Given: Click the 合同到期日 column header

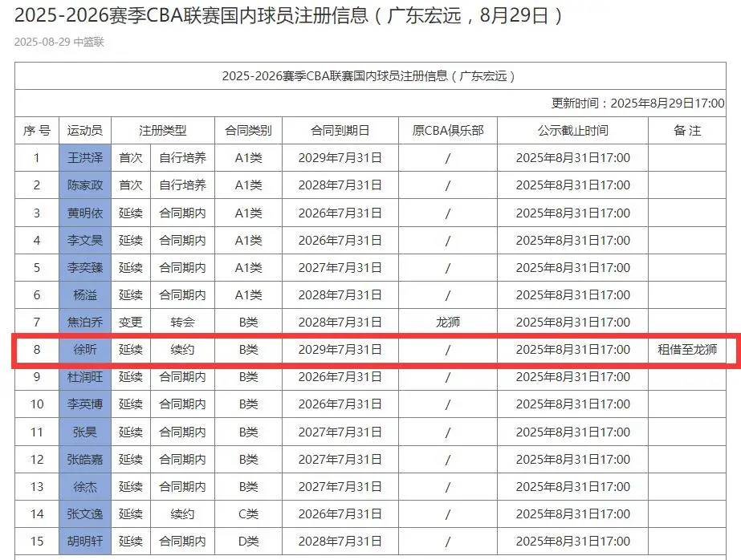Looking at the screenshot, I should click(x=340, y=131).
